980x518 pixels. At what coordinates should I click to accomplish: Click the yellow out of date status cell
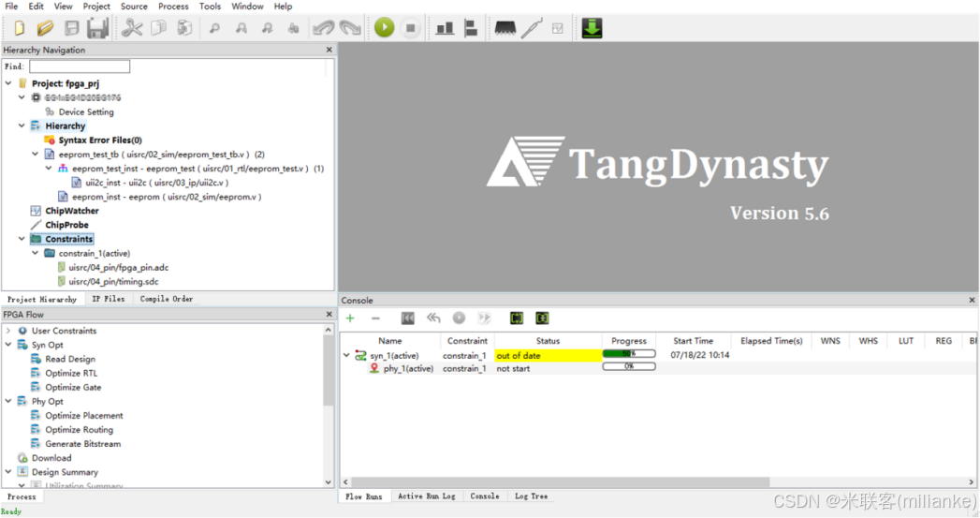point(549,355)
